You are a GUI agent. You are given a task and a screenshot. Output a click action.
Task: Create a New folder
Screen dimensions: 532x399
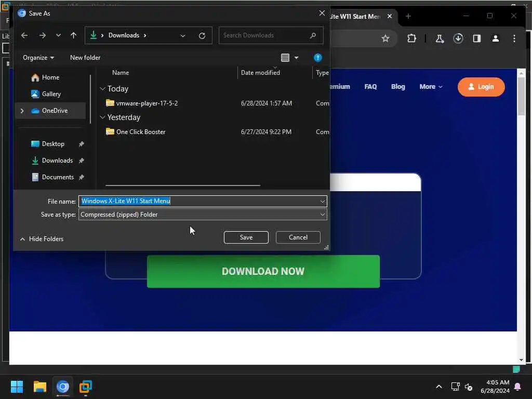tap(85, 58)
